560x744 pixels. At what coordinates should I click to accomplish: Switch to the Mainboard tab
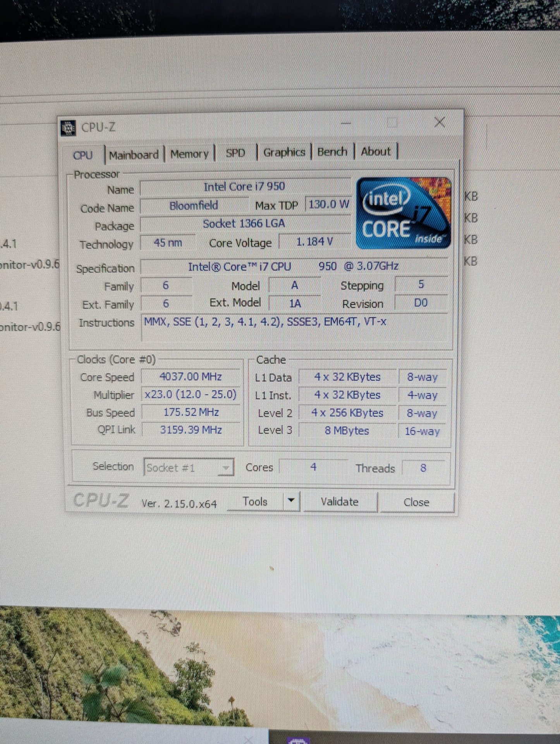(x=134, y=155)
